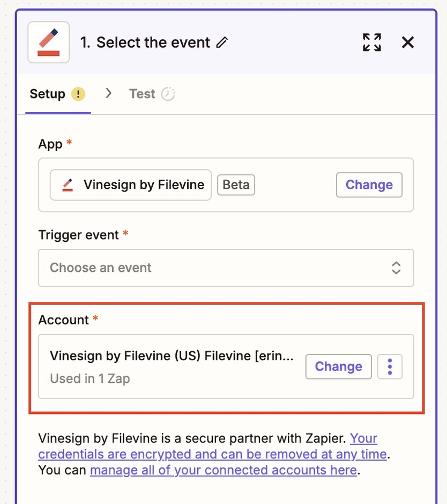This screenshot has height=504, width=447.
Task: Click the chevron arrow between Setup and Test
Action: point(109,93)
